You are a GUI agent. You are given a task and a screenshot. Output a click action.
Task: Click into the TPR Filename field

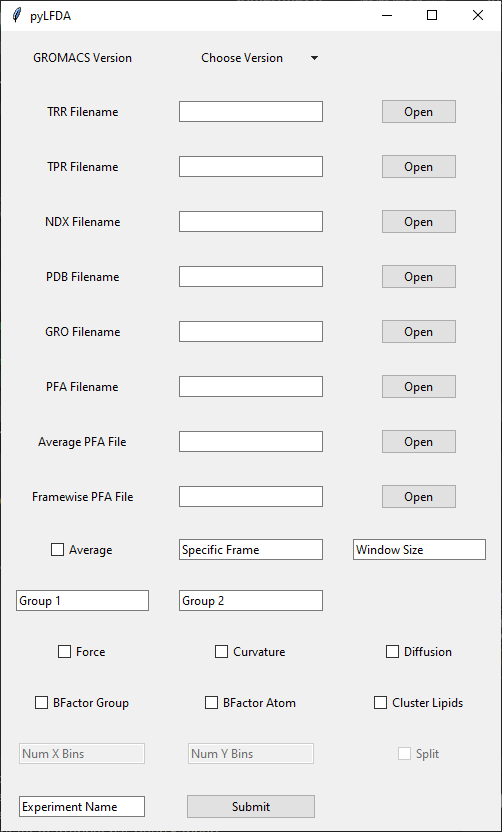[251, 167]
